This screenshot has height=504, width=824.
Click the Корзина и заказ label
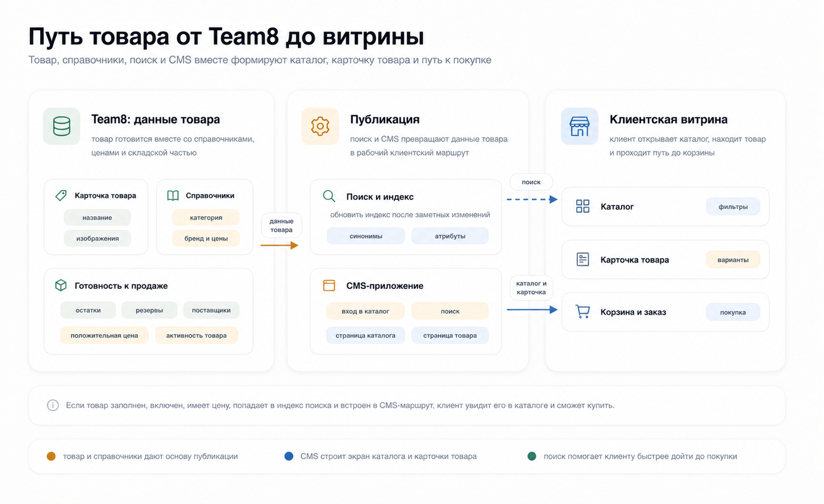[633, 312]
